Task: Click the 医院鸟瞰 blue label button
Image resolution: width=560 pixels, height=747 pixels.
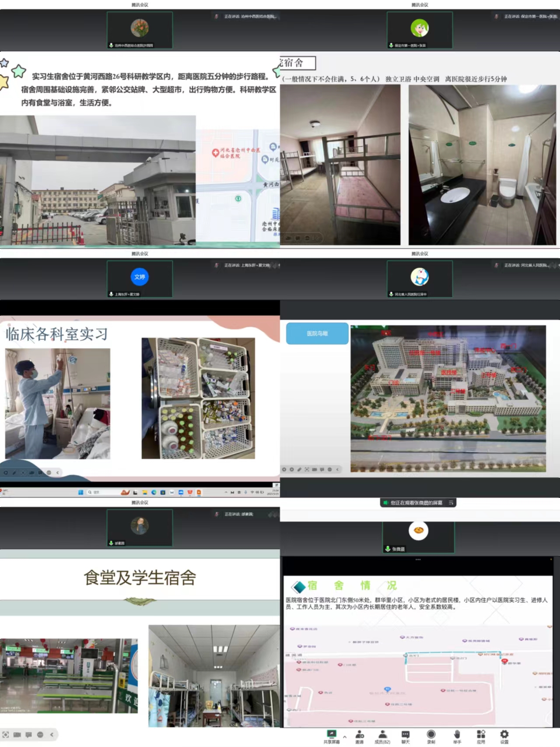Action: point(317,334)
